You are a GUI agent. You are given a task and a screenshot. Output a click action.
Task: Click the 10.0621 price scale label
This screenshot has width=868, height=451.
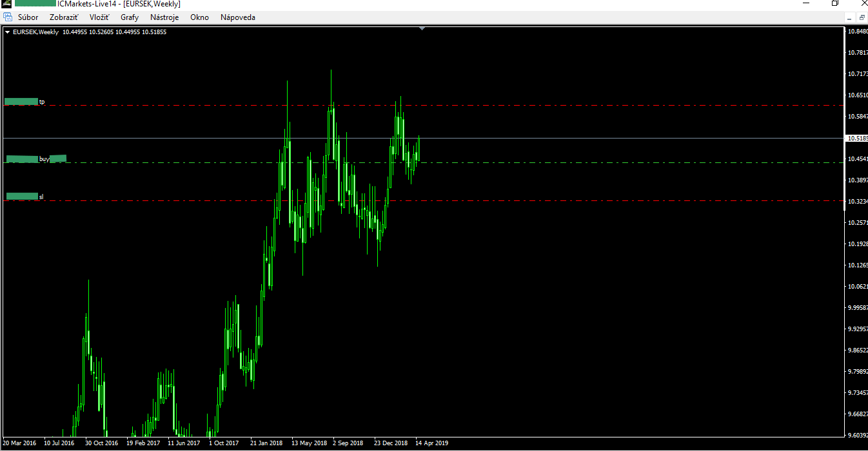click(x=857, y=286)
